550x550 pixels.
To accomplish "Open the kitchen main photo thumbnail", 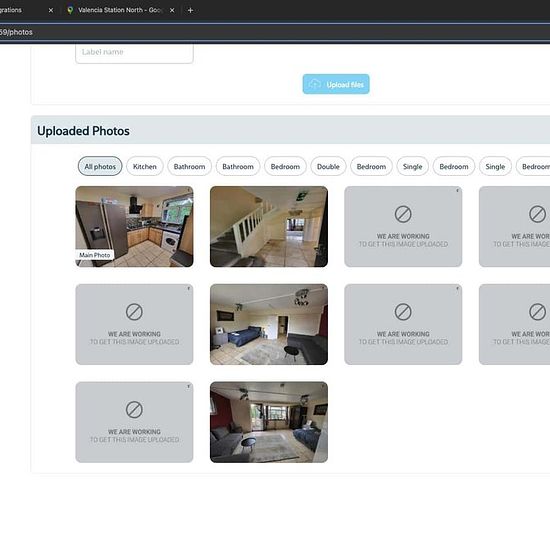I will [x=134, y=227].
